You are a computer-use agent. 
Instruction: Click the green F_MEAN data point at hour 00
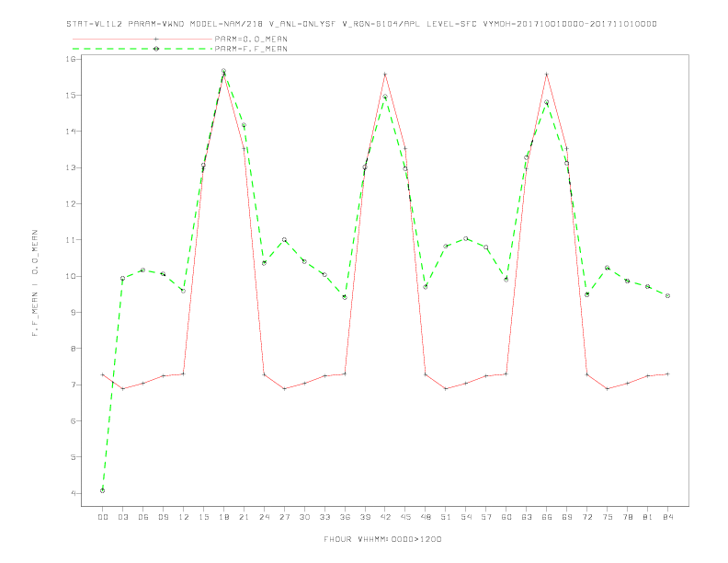(103, 490)
